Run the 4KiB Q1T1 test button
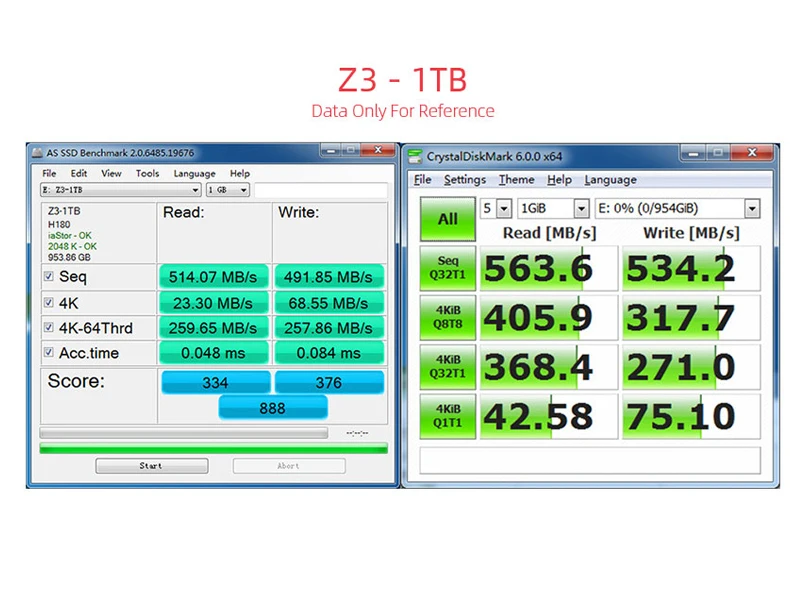790x589 pixels. [x=447, y=416]
